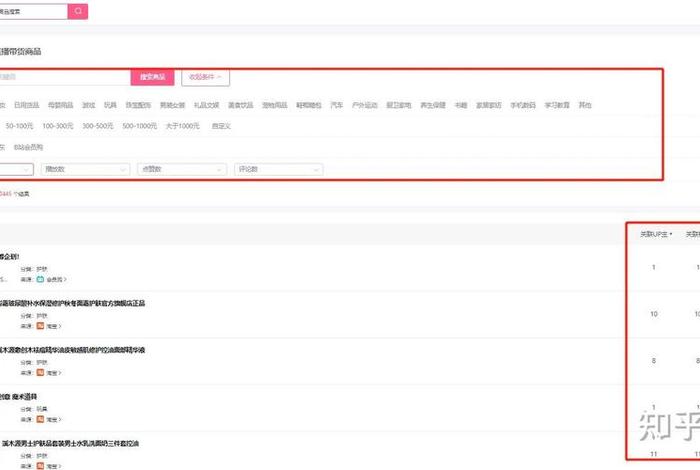Screen dimensions: 700x470
Task: Click the 会员购 source icon in first product
Action: (x=41, y=280)
